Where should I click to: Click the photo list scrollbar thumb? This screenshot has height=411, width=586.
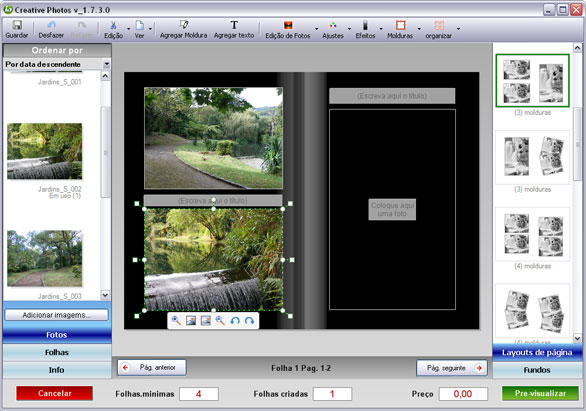105,152
